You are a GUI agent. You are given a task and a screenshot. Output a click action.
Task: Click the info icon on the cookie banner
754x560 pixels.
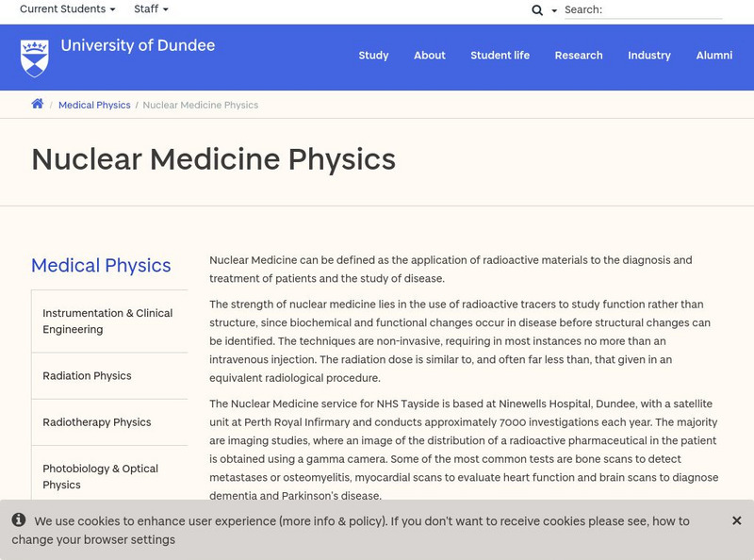point(21,518)
